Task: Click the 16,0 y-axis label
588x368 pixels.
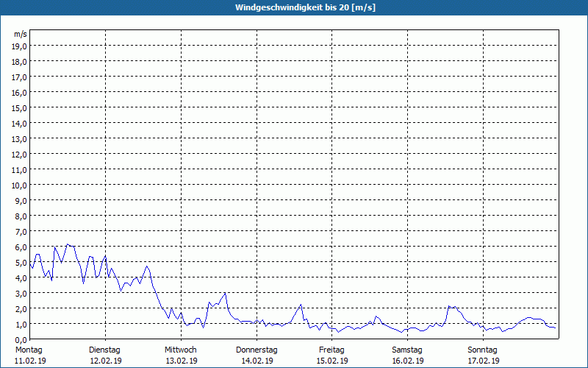Action: coord(20,93)
